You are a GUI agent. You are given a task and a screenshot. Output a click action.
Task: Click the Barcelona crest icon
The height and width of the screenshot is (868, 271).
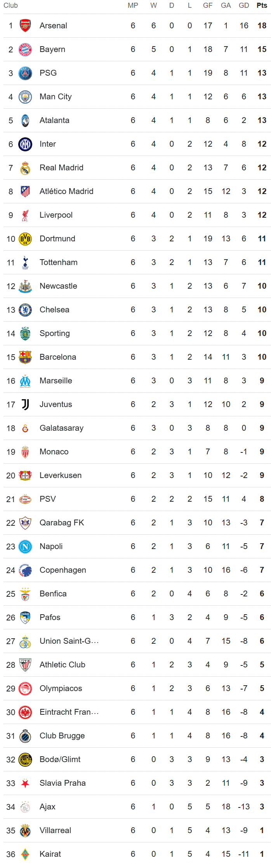pyautogui.click(x=25, y=357)
